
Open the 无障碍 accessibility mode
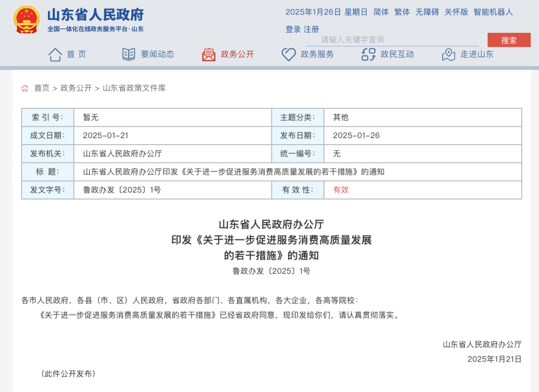pos(427,12)
